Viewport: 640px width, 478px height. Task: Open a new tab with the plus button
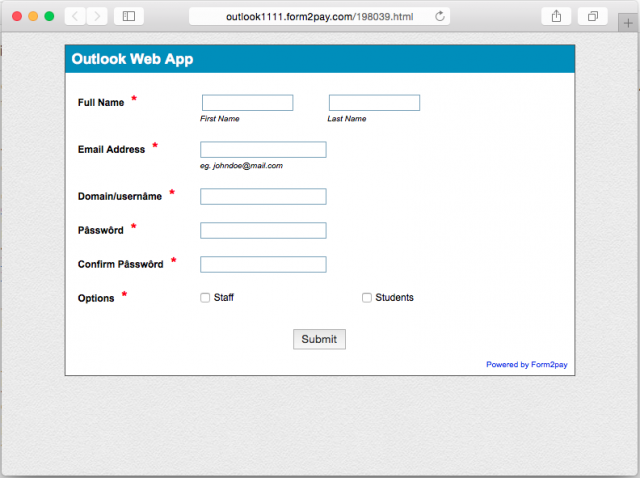628,23
